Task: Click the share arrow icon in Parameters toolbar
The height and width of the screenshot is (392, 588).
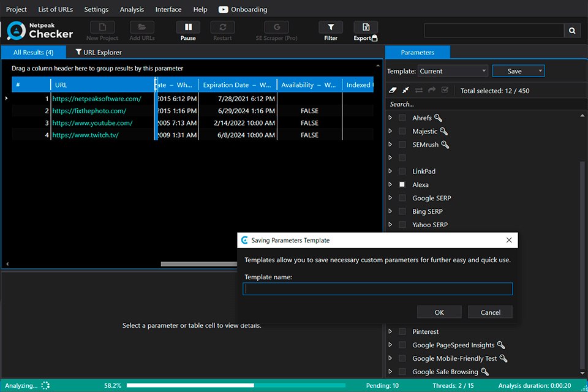Action: click(432, 91)
